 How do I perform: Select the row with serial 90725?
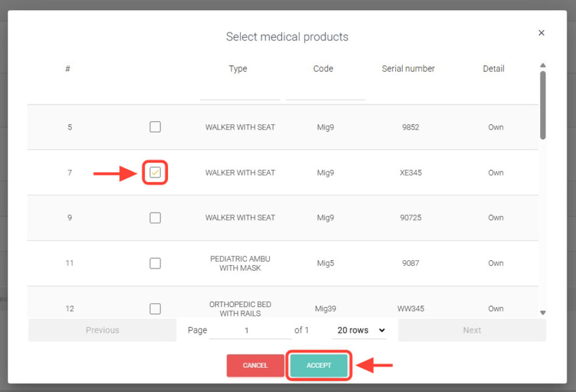155,218
